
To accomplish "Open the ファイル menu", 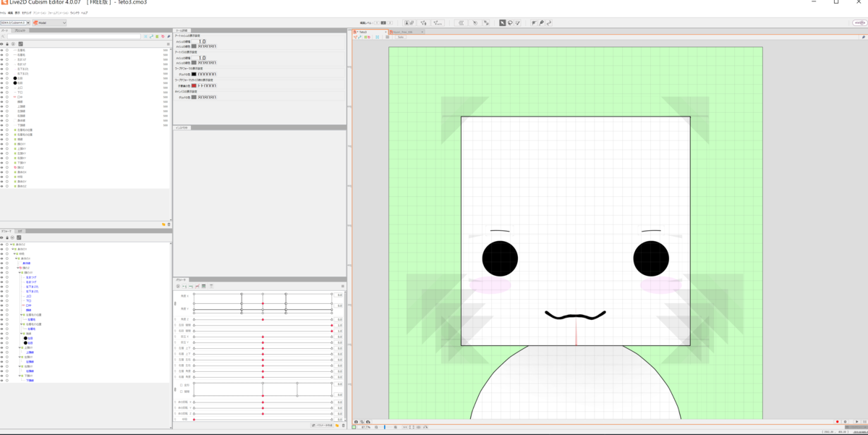I will (3, 12).
